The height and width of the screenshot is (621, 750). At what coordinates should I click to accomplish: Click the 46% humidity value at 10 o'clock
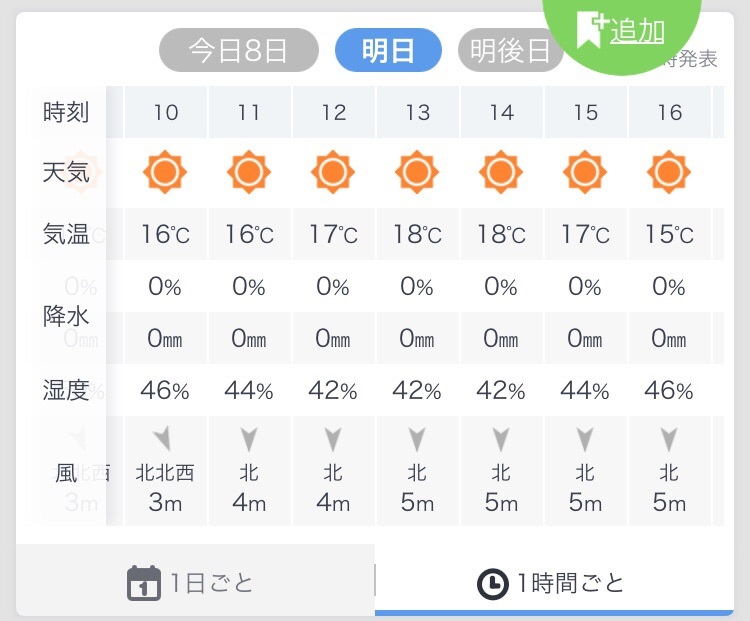[165, 390]
